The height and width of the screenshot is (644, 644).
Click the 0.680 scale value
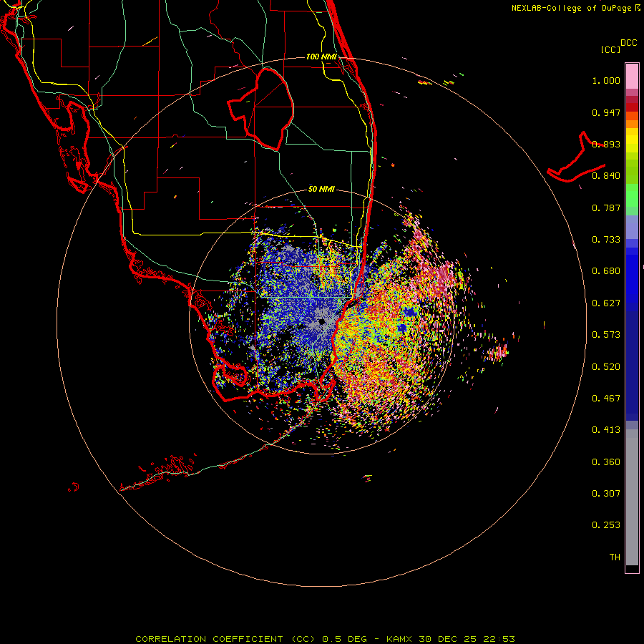pos(606,271)
